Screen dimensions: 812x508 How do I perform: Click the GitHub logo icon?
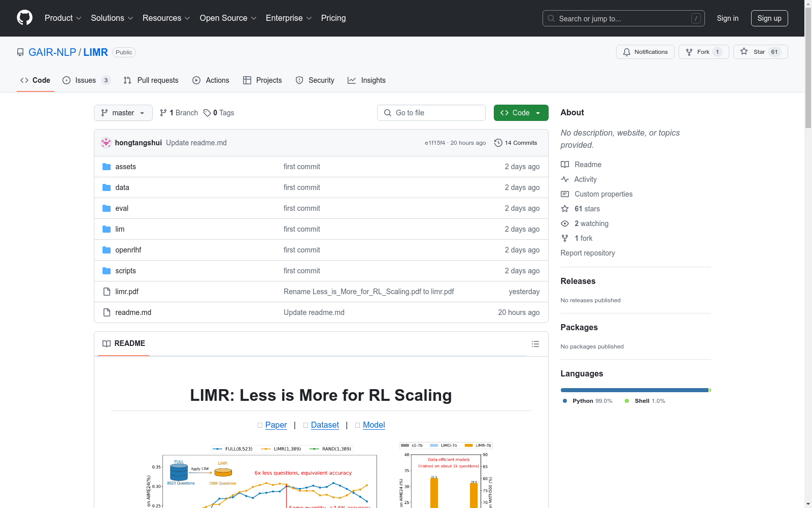pos(24,18)
